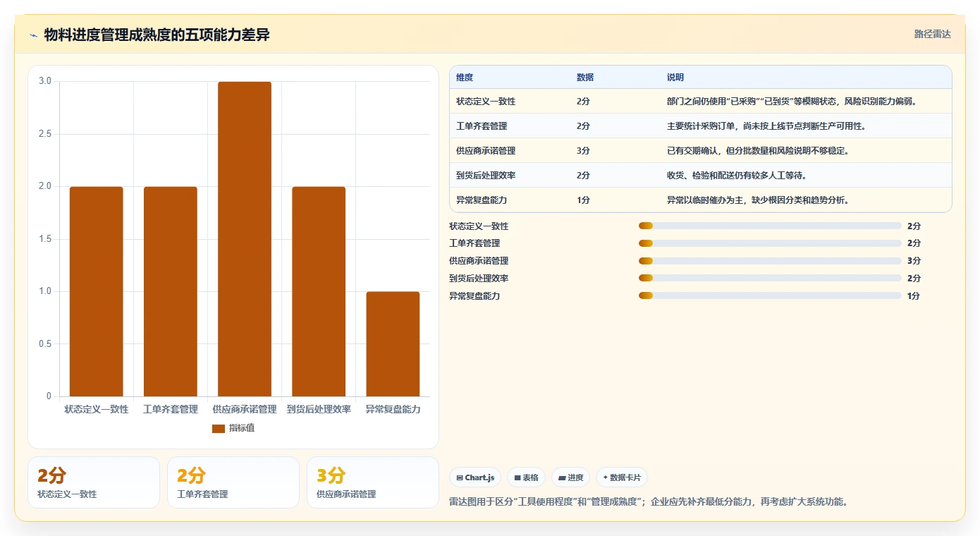Click the lightning icon beside the title

33,35
